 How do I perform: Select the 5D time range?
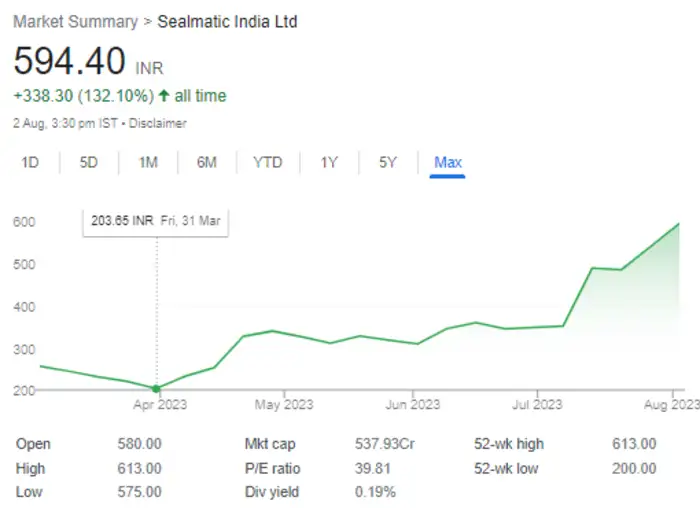89,162
